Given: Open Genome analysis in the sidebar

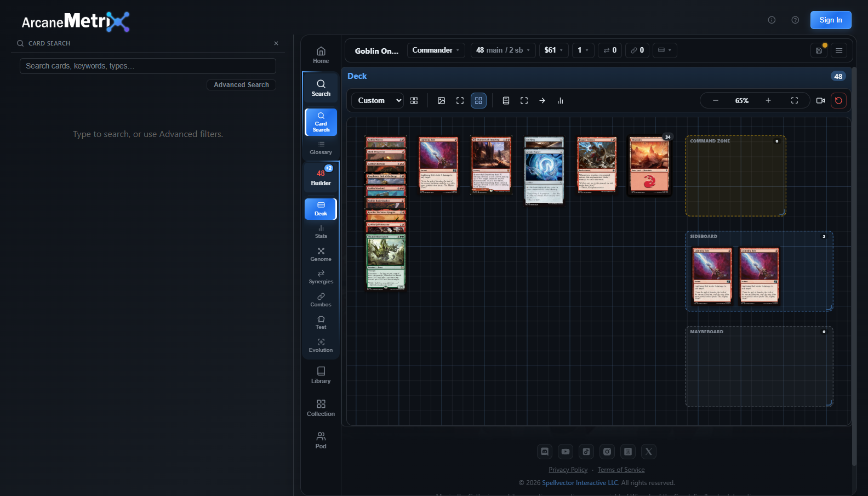Looking at the screenshot, I should [321, 254].
